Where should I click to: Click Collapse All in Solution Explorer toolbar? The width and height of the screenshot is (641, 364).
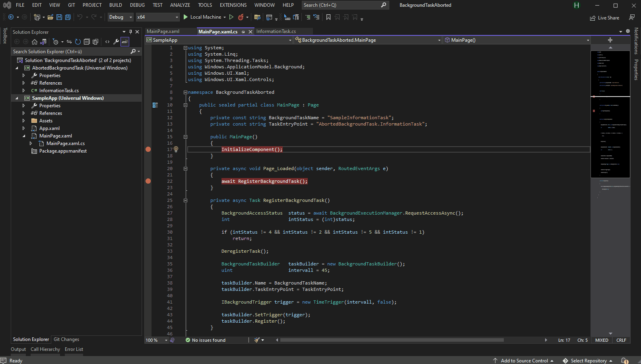point(87,42)
